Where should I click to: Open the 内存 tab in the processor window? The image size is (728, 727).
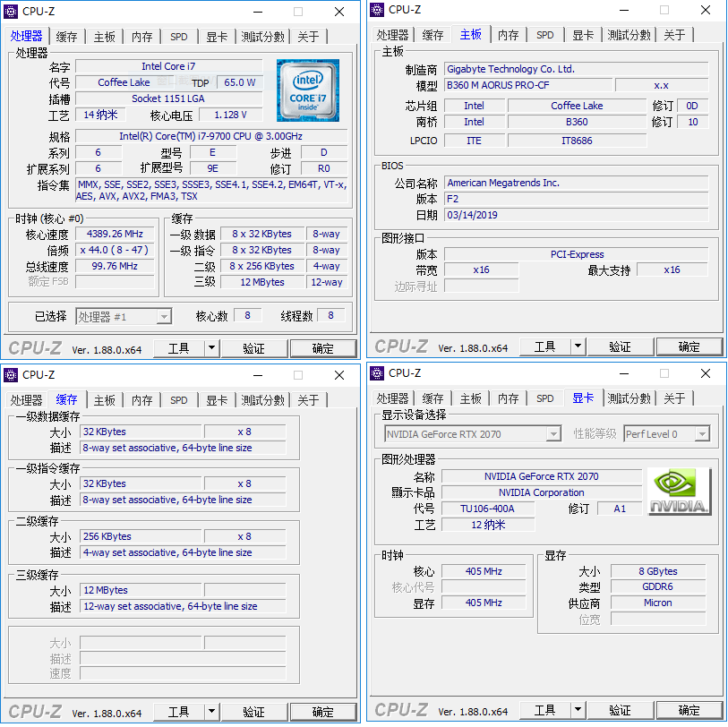[x=141, y=37]
